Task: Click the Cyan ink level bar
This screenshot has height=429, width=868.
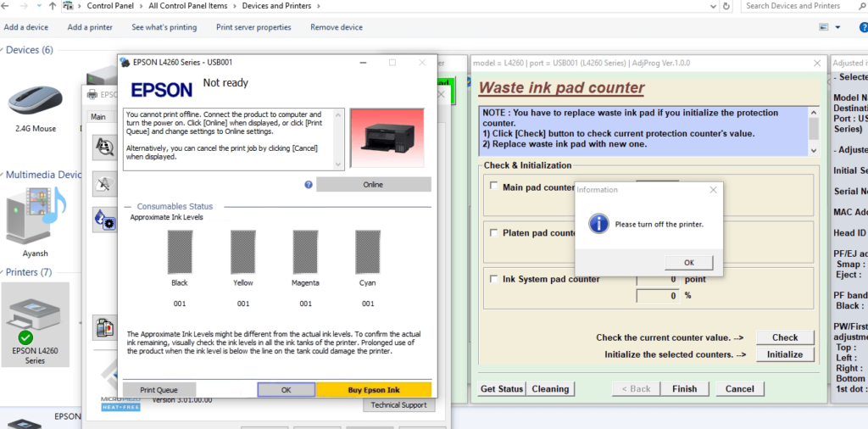Action: point(368,253)
